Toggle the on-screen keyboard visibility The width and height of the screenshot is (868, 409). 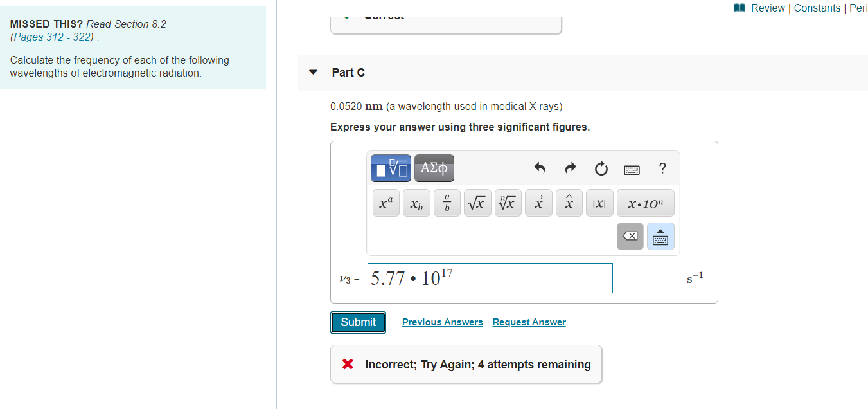(x=632, y=169)
